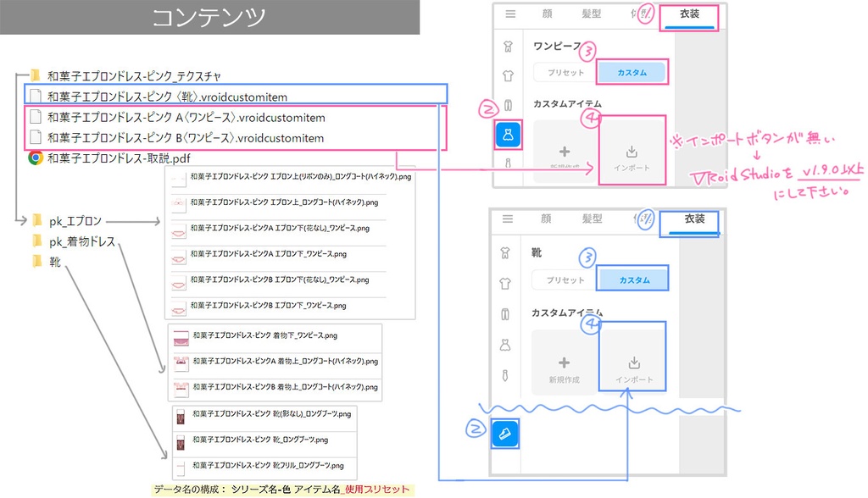Open the pk_エプロン folder icon

pyautogui.click(x=37, y=221)
